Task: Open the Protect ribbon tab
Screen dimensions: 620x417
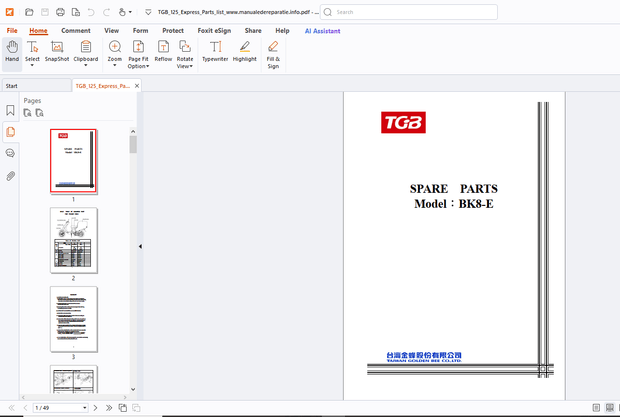Action: tap(173, 31)
